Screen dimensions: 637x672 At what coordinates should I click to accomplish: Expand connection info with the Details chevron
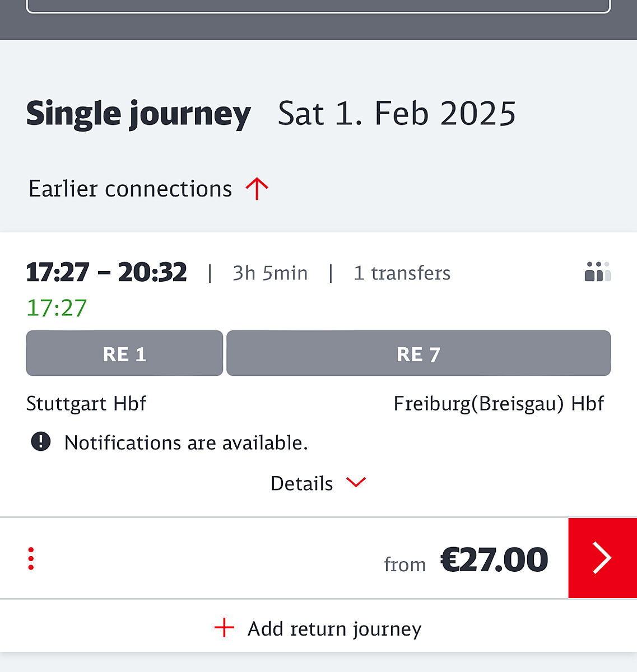(x=356, y=482)
